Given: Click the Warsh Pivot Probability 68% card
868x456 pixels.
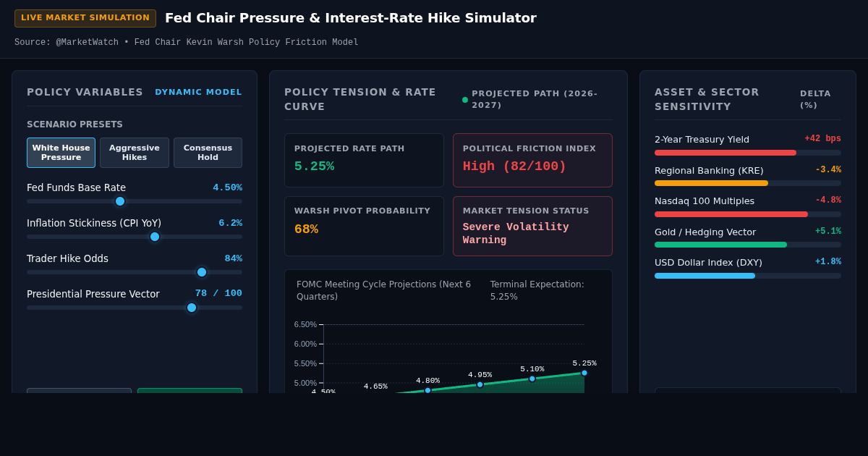Looking at the screenshot, I should [x=364, y=226].
